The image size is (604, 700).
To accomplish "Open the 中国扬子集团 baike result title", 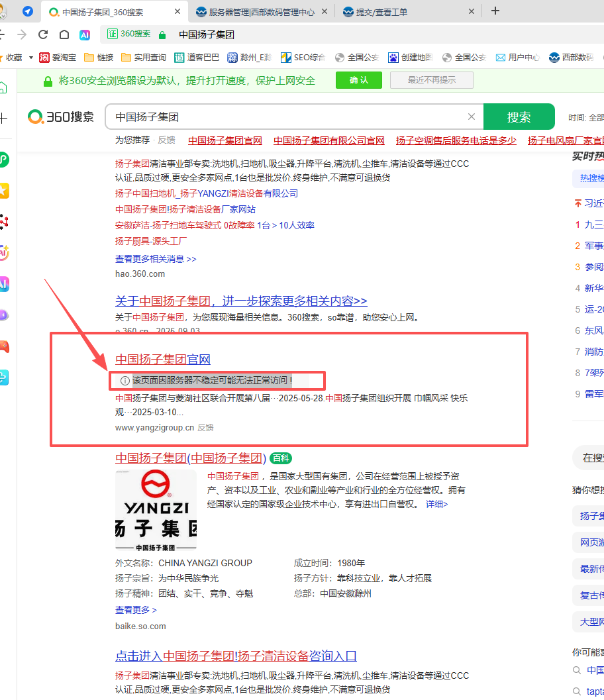I will 191,458.
